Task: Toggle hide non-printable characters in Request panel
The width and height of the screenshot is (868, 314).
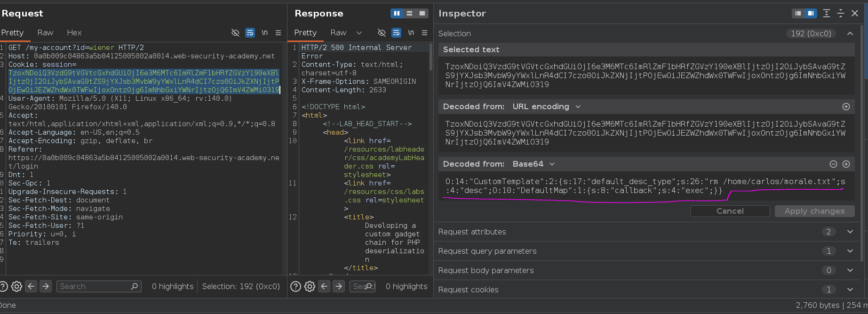Action: 235,32
